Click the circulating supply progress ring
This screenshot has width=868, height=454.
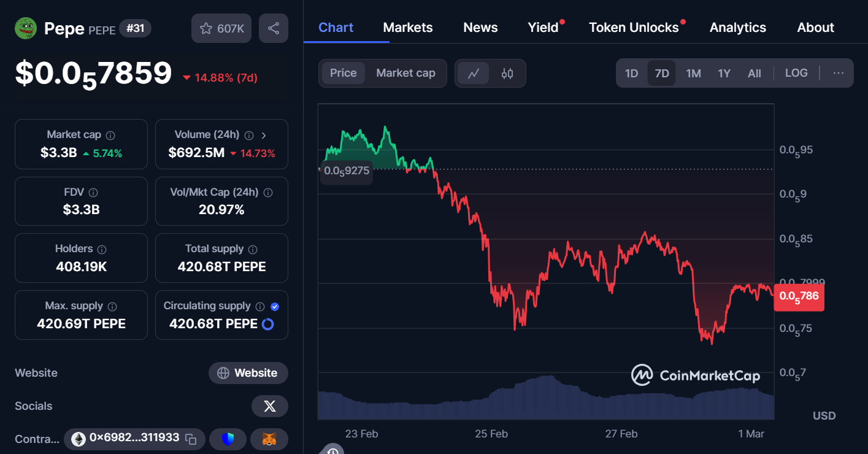[268, 324]
